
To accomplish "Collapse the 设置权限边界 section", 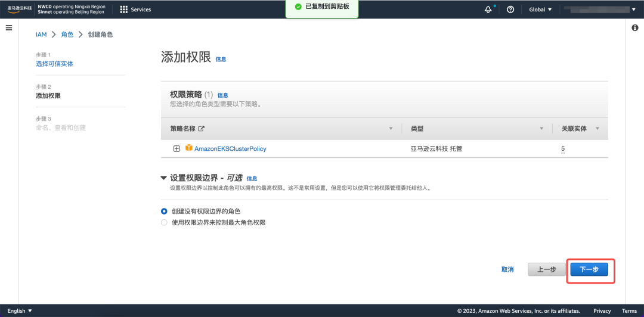I will [164, 178].
